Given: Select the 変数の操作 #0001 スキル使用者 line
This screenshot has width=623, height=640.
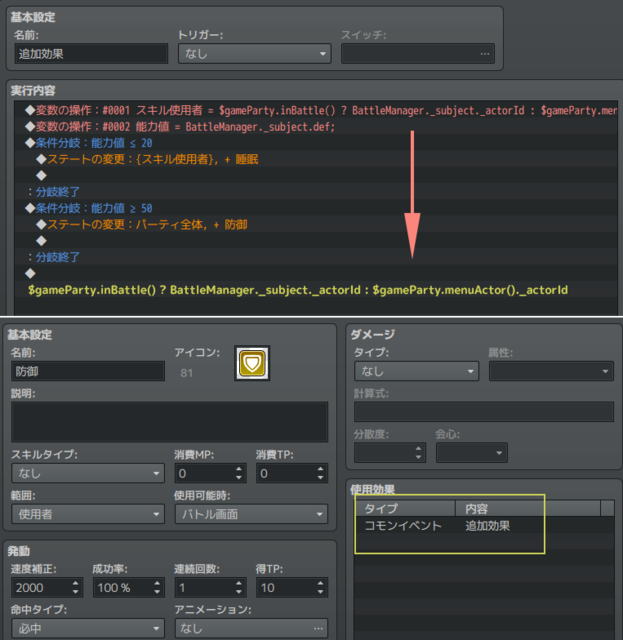Looking at the screenshot, I should pos(316,110).
